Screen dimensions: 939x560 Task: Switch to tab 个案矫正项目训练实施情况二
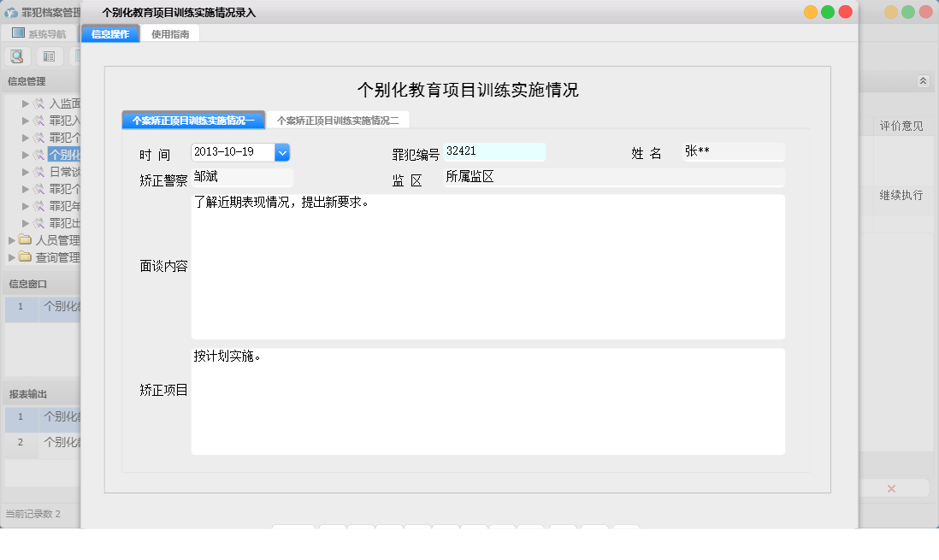point(338,121)
